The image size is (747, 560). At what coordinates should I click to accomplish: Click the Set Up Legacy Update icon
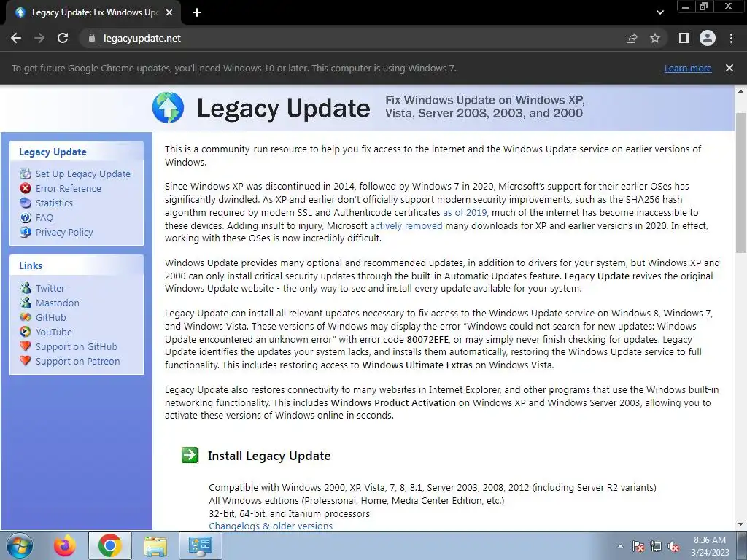pos(26,174)
